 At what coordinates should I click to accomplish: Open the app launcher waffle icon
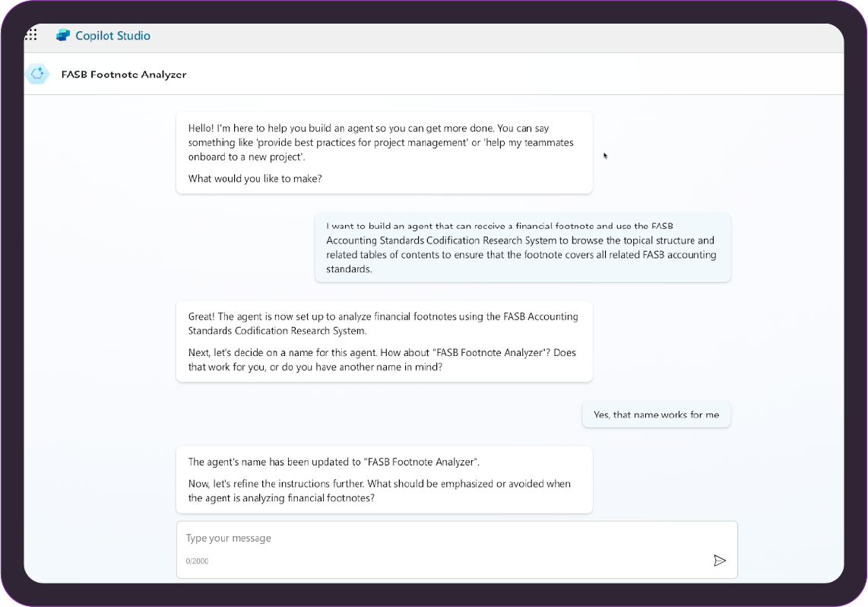(x=31, y=35)
